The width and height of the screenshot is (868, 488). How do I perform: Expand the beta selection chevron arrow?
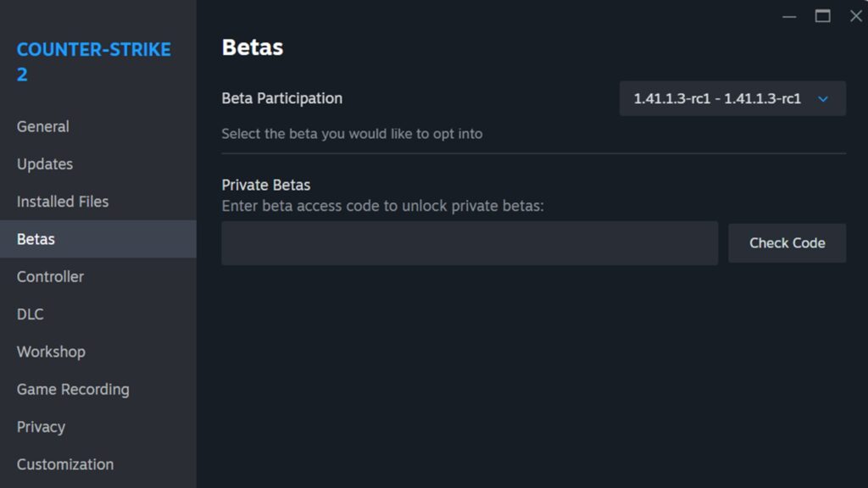[x=821, y=98]
